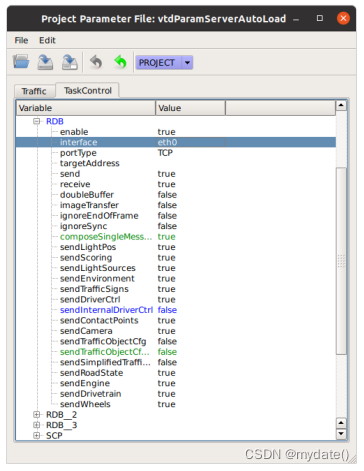Expand the SCP tree node
This screenshot has height=471, width=364.
click(x=37, y=436)
